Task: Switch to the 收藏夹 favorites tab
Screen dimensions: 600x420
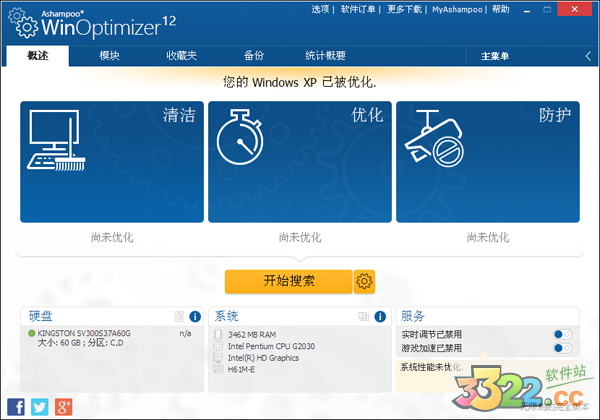Action: pyautogui.click(x=181, y=56)
